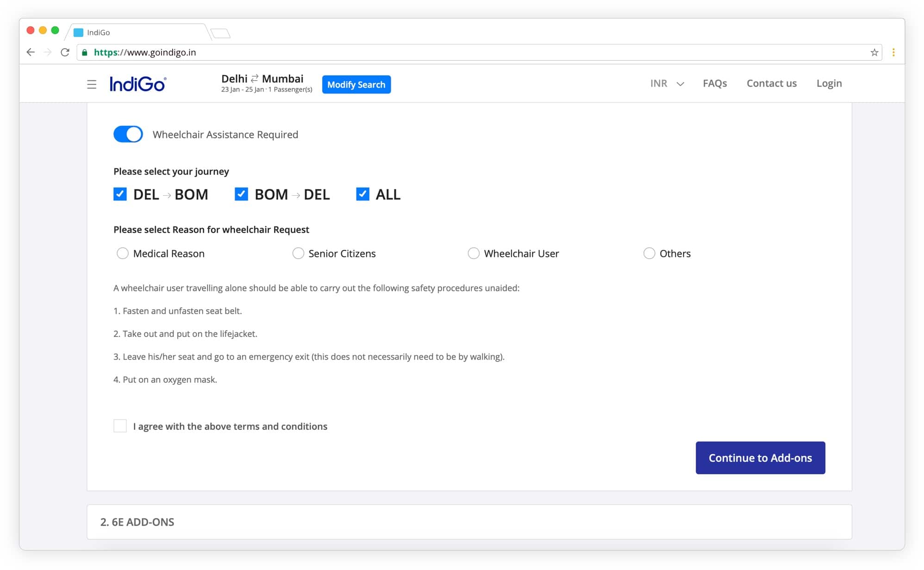Screen dimensions: 924x570
Task: Turn off Wheelchair Assistance Required toggle
Action: pyautogui.click(x=128, y=134)
